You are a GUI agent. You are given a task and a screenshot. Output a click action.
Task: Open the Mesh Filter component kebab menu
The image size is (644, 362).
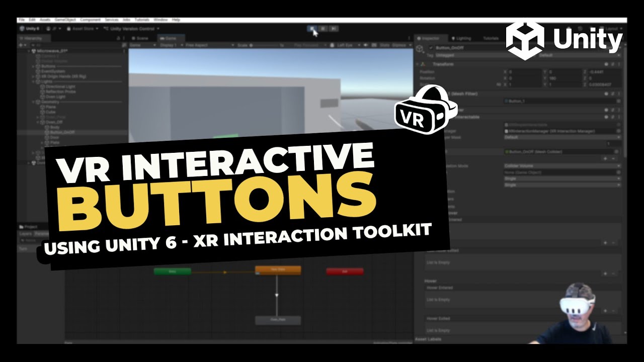coord(618,94)
